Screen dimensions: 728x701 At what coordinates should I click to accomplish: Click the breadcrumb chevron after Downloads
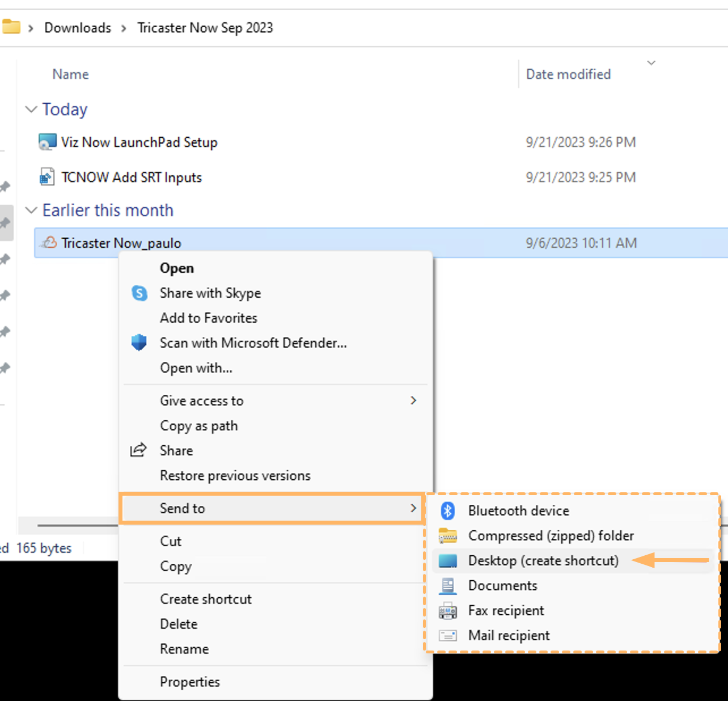(x=124, y=28)
